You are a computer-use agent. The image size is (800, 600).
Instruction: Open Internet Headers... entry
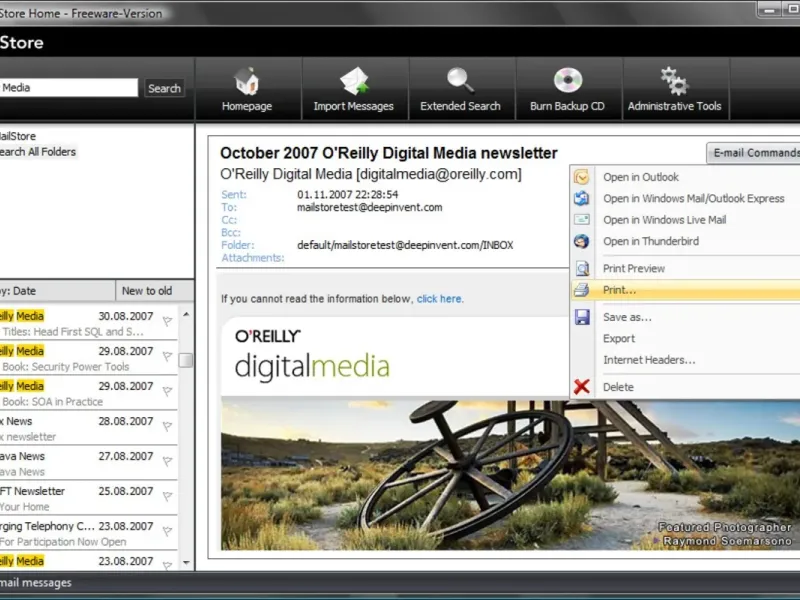pyautogui.click(x=649, y=360)
